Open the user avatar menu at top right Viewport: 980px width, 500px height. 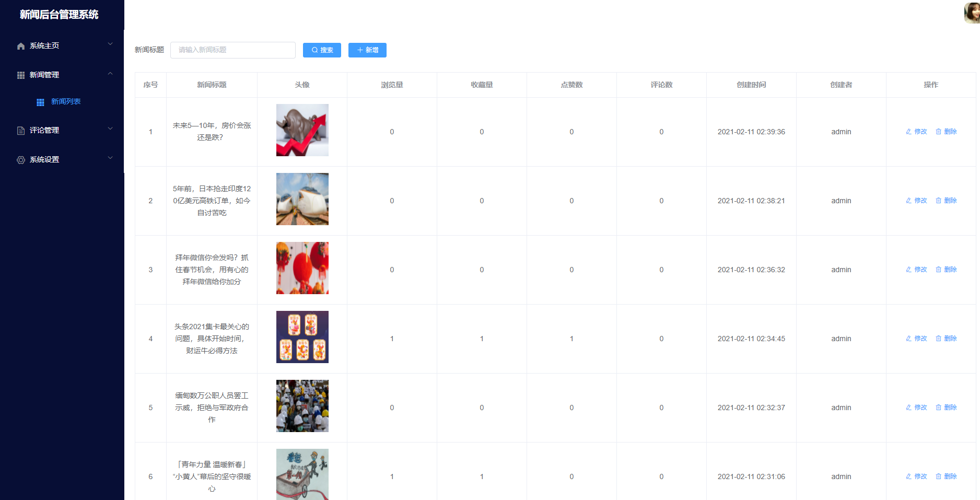(x=972, y=13)
